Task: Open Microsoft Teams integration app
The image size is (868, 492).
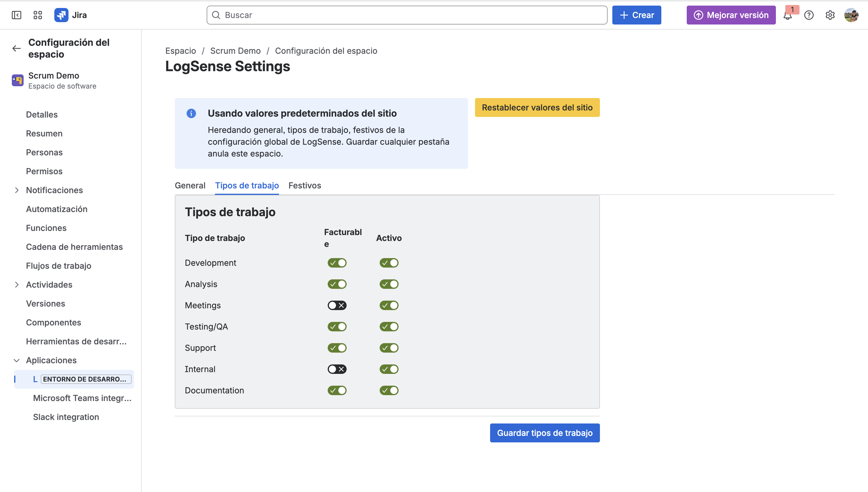Action: coord(82,398)
